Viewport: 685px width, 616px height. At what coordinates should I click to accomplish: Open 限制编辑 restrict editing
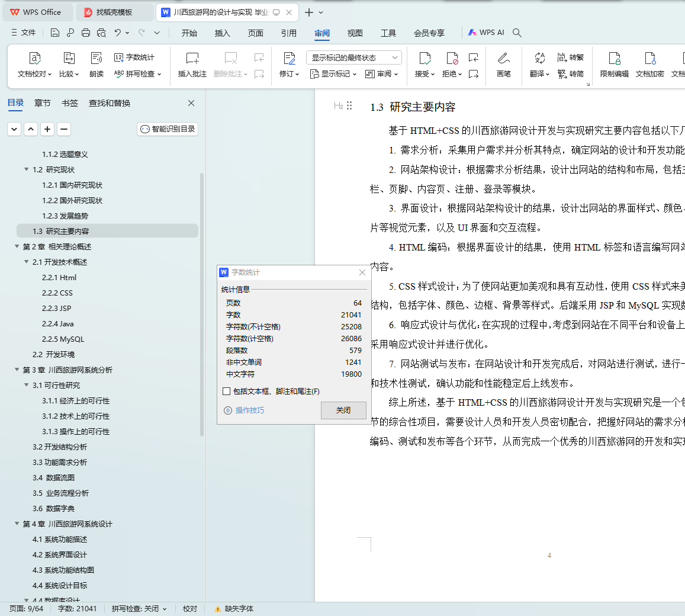pos(614,65)
